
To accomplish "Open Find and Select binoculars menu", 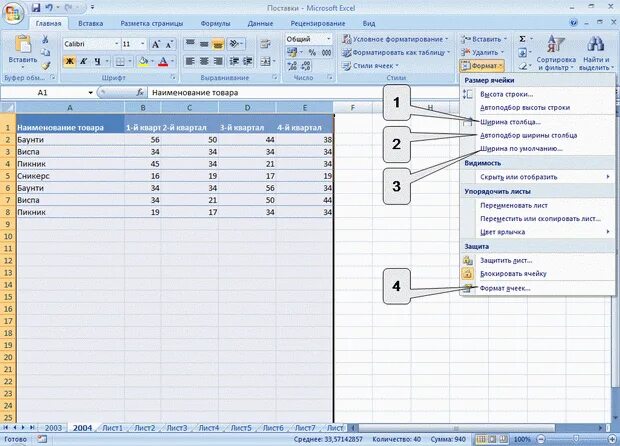I will (x=595, y=53).
